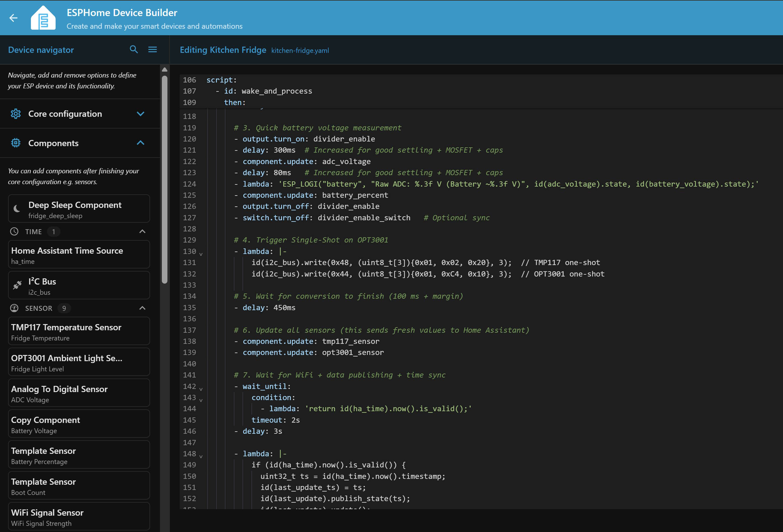Fold the condition block at line 143
Viewport: 783px width, 532px height.
pyautogui.click(x=201, y=400)
